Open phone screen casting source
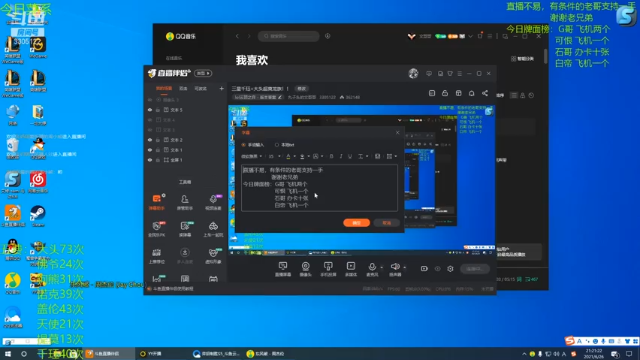 click(328, 269)
